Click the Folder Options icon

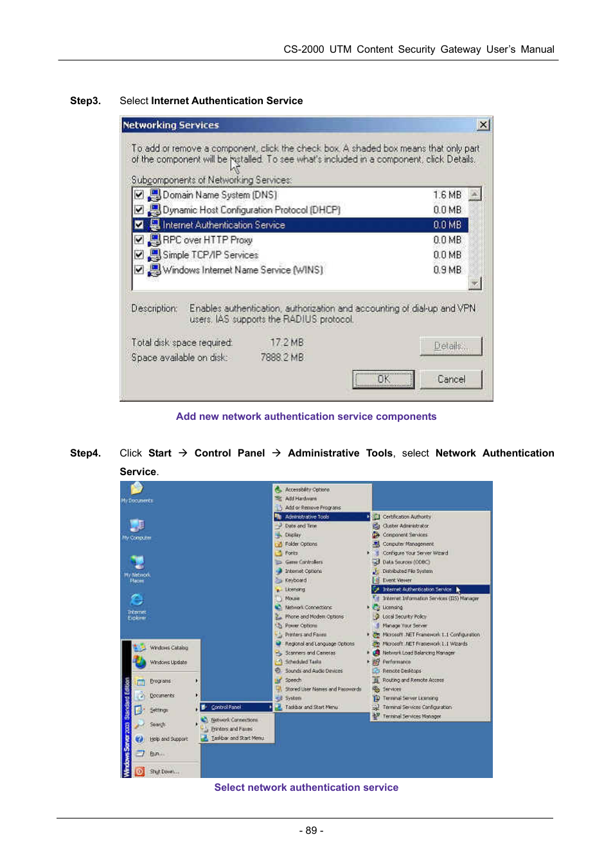[x=278, y=543]
